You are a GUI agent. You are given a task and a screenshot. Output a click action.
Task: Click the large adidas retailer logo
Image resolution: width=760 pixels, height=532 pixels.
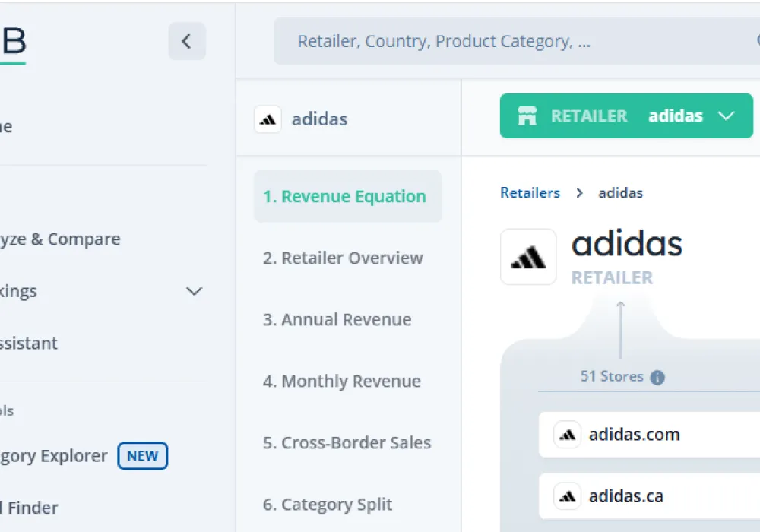[528, 257]
